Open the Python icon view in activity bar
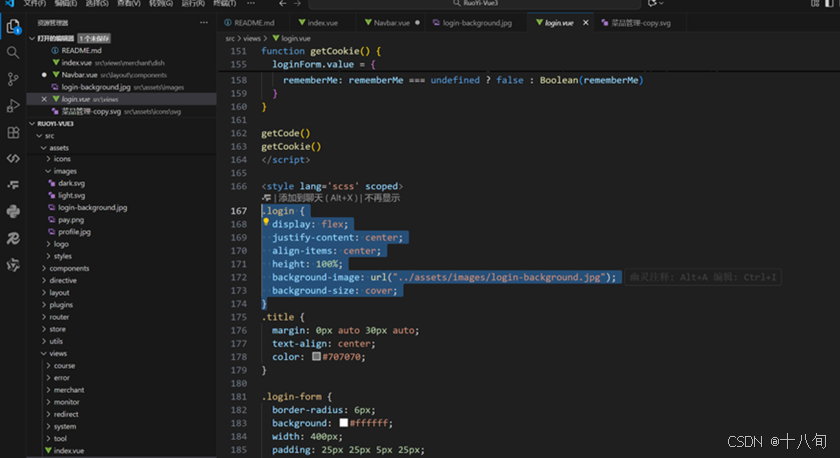Screen dimensions: 840x458 (x=13, y=212)
